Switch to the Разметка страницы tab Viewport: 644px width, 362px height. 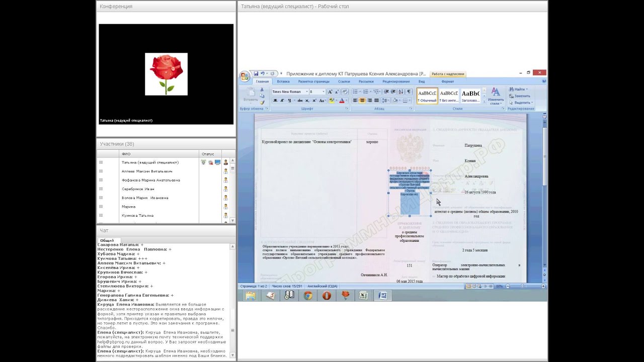pos(313,81)
